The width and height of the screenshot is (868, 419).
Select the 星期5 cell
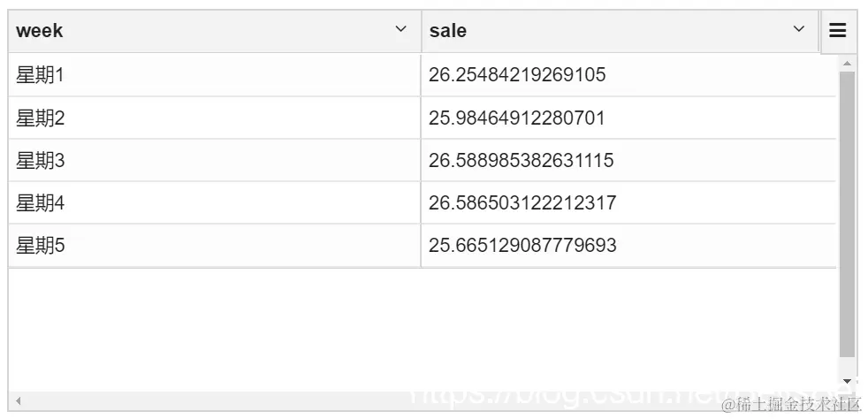pos(215,245)
